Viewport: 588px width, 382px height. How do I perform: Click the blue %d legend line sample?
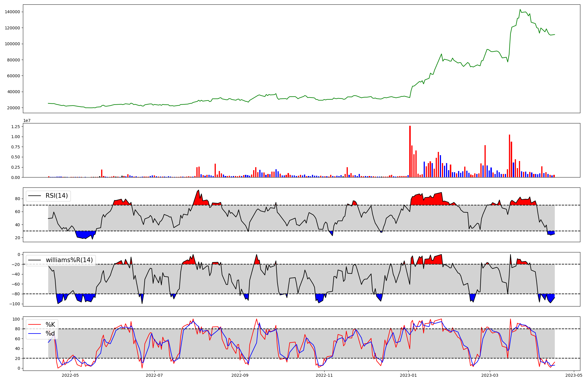35,334
